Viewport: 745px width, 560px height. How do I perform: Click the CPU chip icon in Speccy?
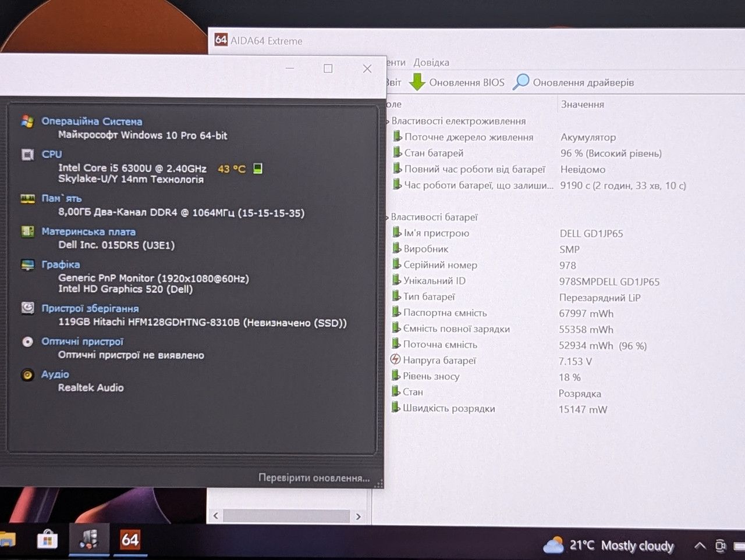(x=27, y=154)
